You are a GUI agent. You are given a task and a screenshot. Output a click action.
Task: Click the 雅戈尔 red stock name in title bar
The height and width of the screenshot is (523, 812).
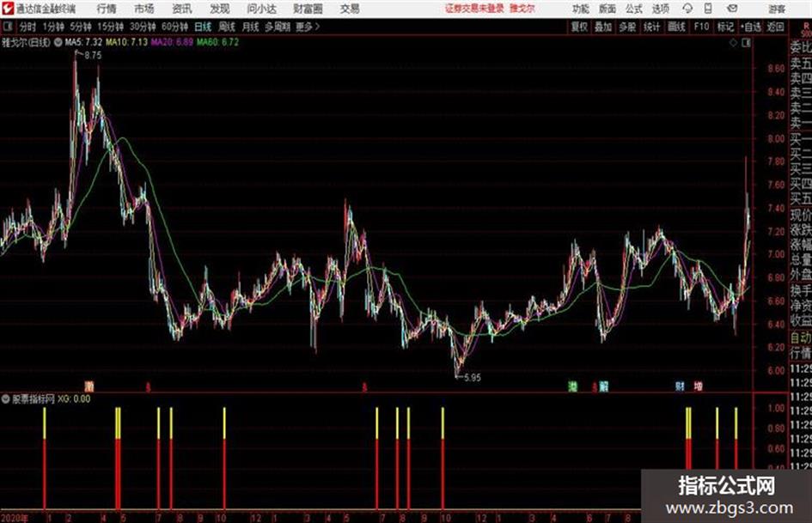(x=522, y=9)
